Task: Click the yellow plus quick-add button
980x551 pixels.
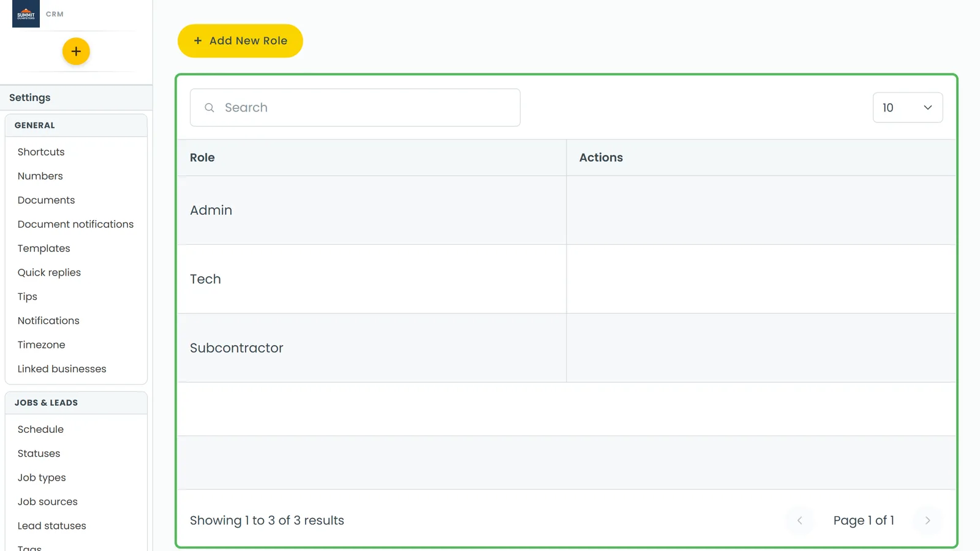Action: coord(76,51)
